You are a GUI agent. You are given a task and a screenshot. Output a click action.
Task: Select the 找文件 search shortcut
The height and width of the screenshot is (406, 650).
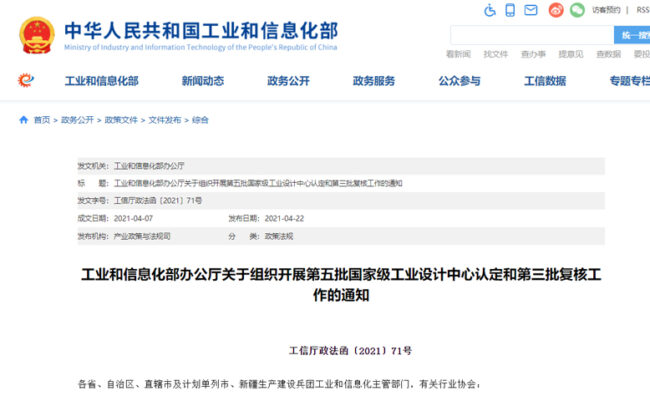495,54
